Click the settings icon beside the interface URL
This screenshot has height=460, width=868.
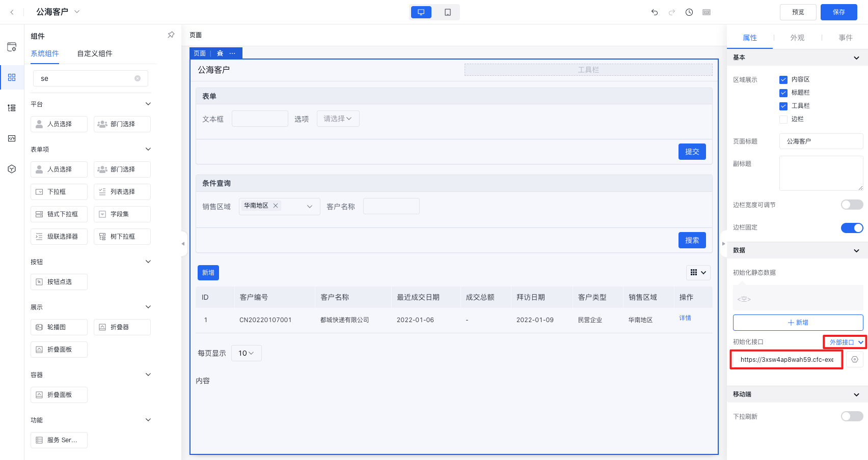[x=855, y=359]
